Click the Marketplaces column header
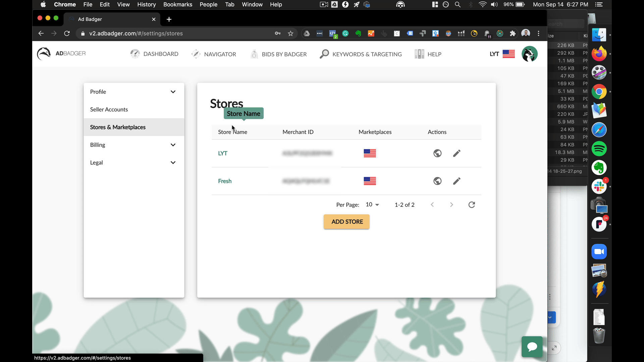This screenshot has width=644, height=362. 375,132
